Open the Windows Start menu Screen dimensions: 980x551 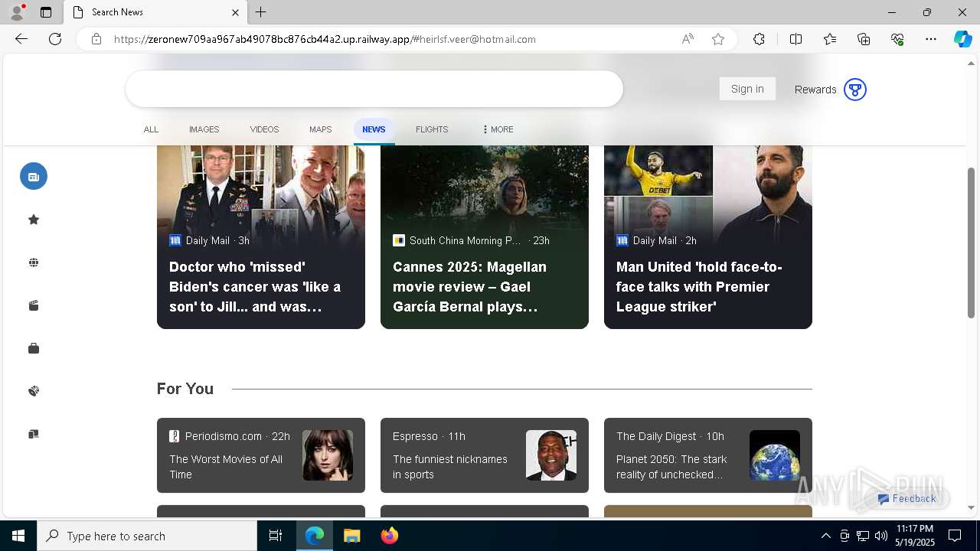(18, 536)
